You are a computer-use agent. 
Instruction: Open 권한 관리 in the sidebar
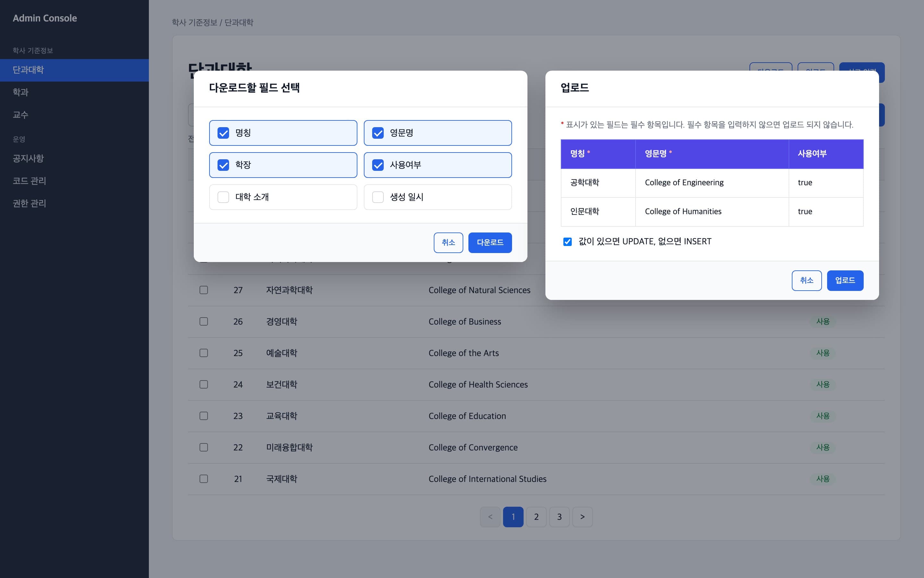[x=74, y=203]
